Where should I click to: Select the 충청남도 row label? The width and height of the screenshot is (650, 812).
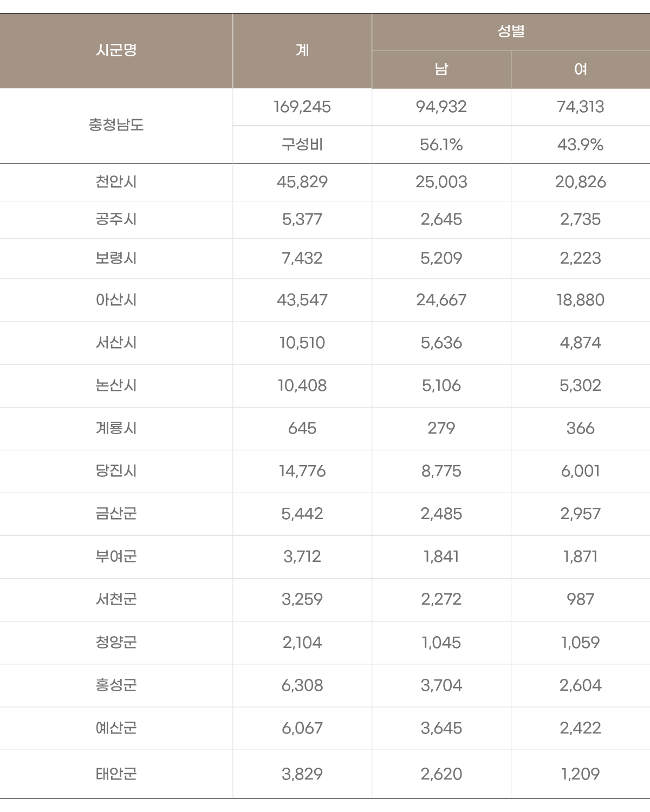point(116,125)
